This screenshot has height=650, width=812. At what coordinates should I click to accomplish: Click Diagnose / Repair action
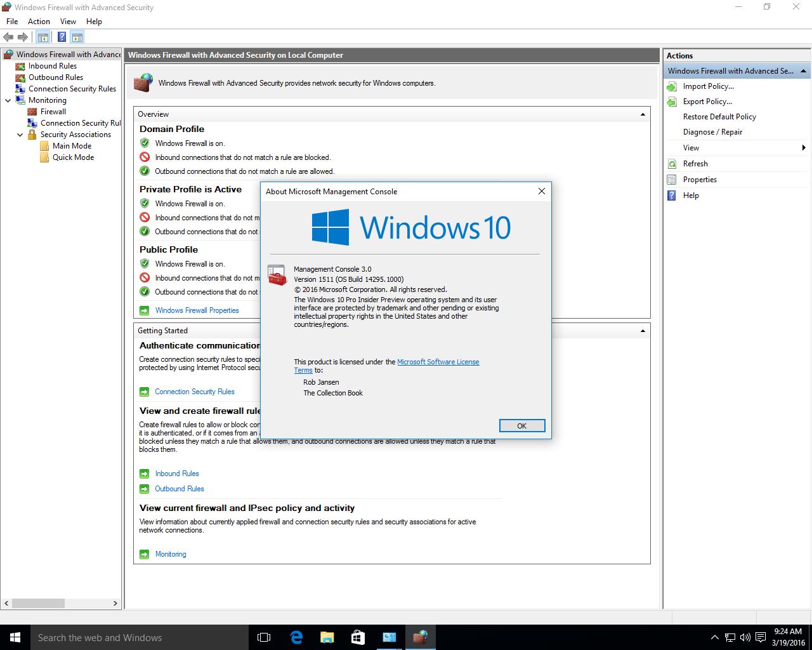click(x=712, y=132)
